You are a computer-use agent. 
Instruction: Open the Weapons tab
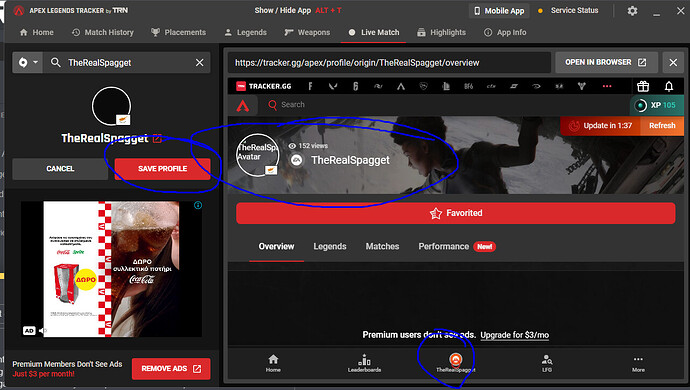click(x=307, y=32)
